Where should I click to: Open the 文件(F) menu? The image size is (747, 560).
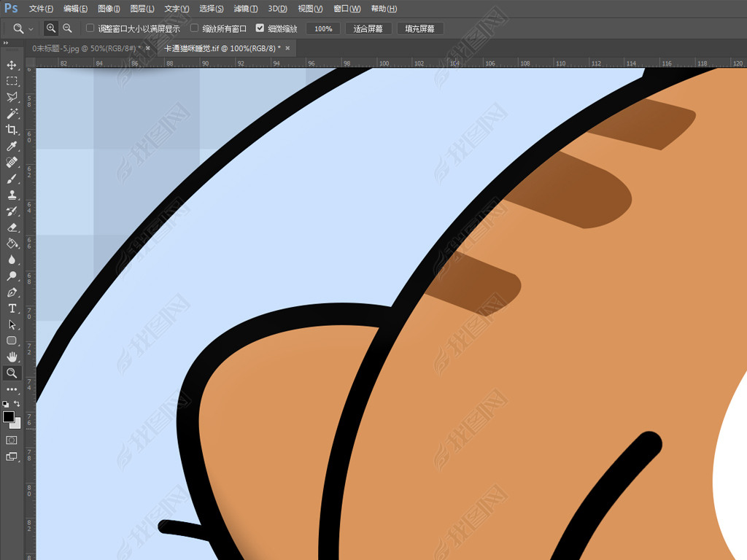pyautogui.click(x=41, y=9)
